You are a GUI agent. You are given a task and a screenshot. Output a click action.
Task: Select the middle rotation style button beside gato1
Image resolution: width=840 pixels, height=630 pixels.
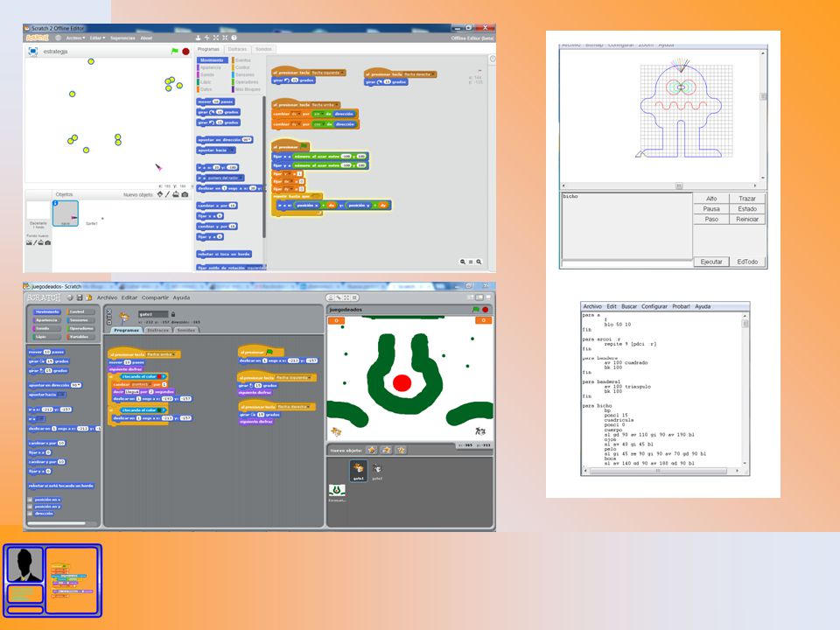click(109, 317)
